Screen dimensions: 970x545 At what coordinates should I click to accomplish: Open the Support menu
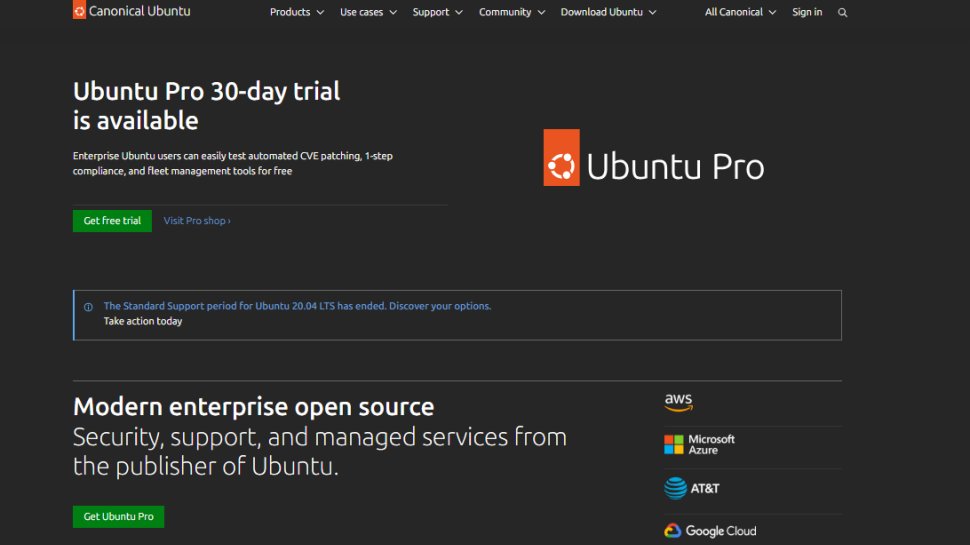pos(438,12)
